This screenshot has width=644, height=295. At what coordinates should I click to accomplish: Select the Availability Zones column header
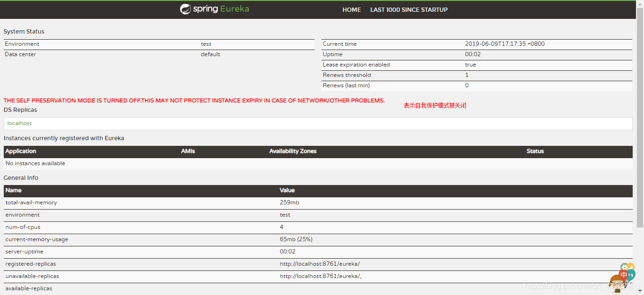(293, 151)
